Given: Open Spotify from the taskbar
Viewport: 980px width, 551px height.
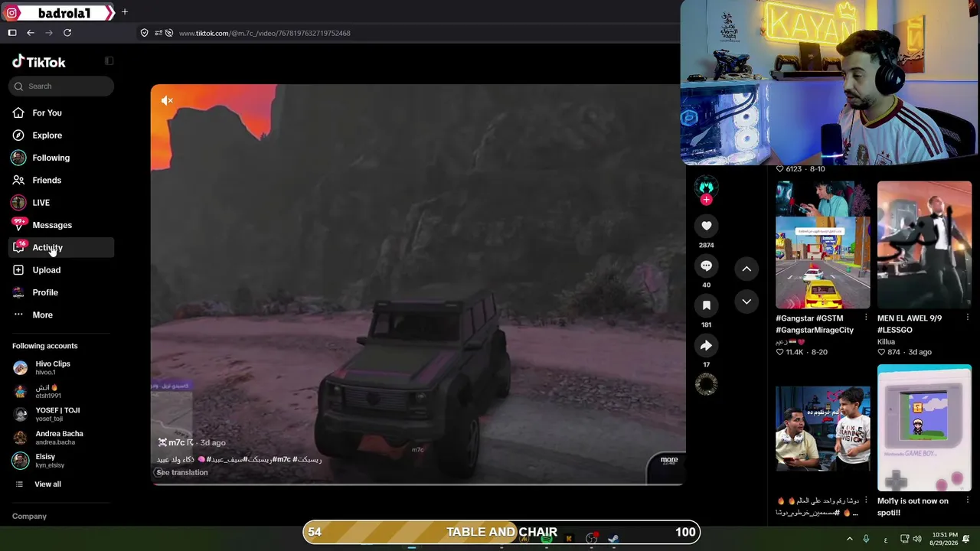Looking at the screenshot, I should click(546, 539).
